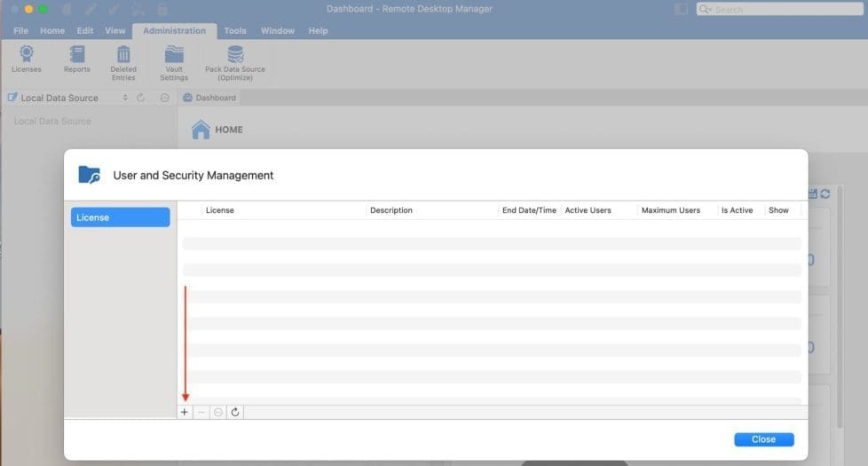Open the View ribbon tab
The image size is (868, 466).
click(x=115, y=31)
